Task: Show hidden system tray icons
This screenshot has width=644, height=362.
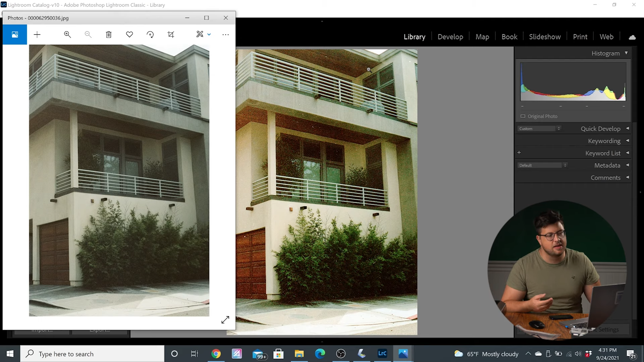Action: coord(528,354)
